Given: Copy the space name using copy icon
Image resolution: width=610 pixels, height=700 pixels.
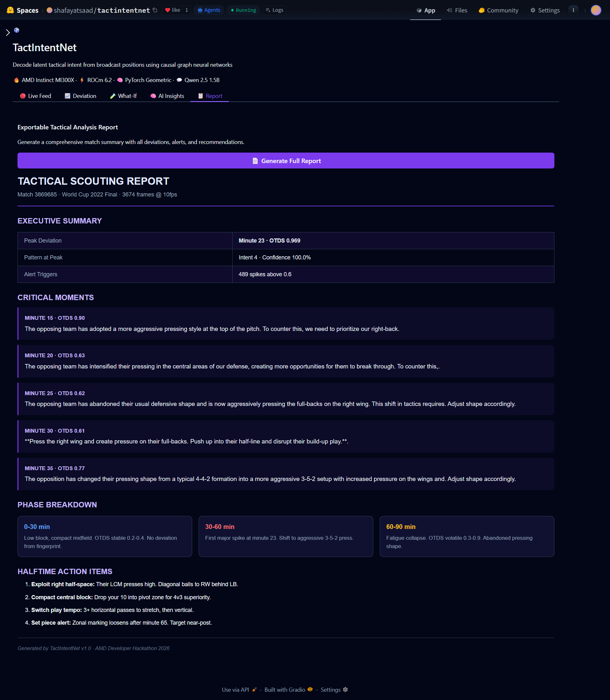Looking at the screenshot, I should click(x=155, y=10).
